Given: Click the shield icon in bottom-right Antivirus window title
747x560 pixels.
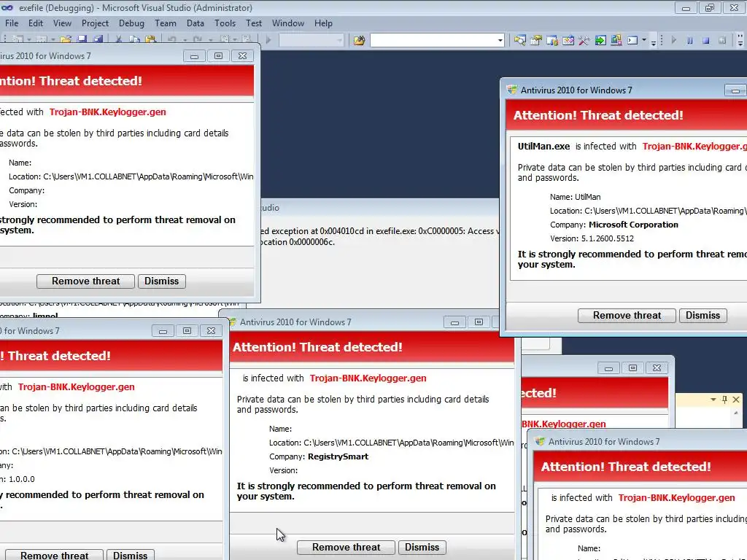Looking at the screenshot, I should tap(540, 441).
